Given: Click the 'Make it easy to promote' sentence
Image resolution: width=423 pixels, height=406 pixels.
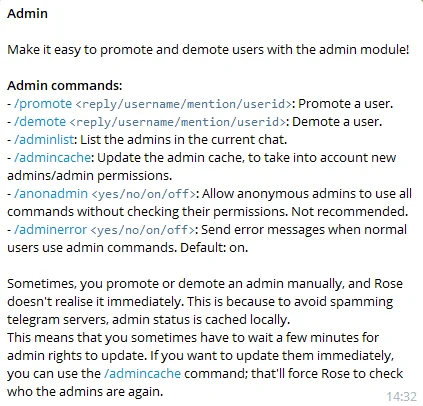Looking at the screenshot, I should 208,50.
